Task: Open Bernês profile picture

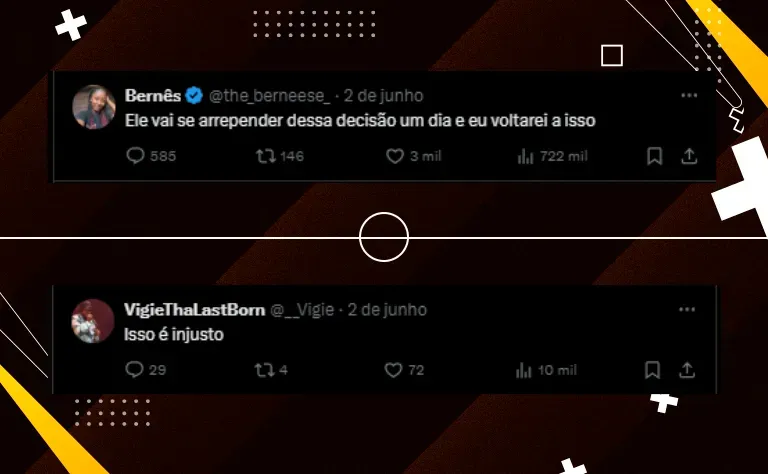Action: 94,107
